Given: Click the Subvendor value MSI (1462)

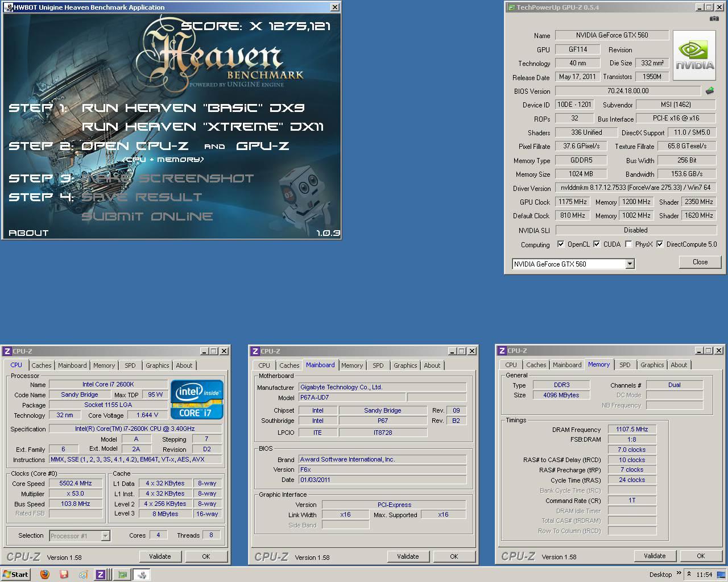Looking at the screenshot, I should point(676,105).
